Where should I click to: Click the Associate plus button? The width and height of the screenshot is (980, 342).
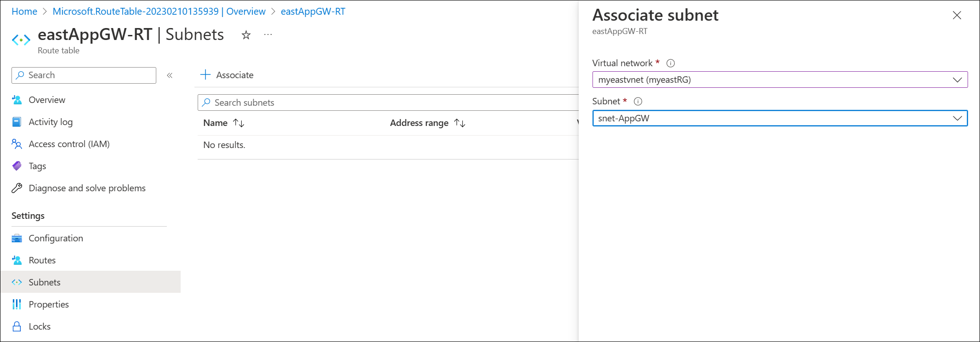[227, 75]
